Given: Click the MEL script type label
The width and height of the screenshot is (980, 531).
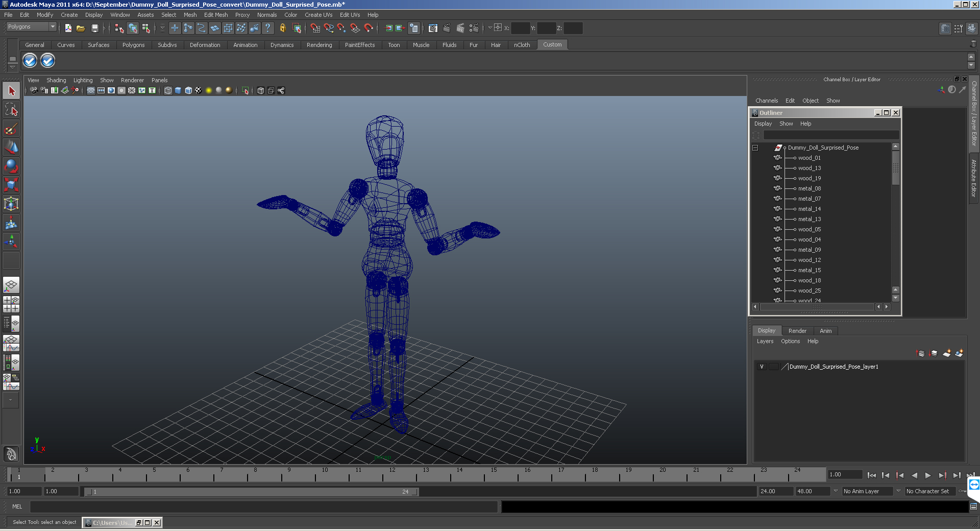Looking at the screenshot, I should click(17, 506).
